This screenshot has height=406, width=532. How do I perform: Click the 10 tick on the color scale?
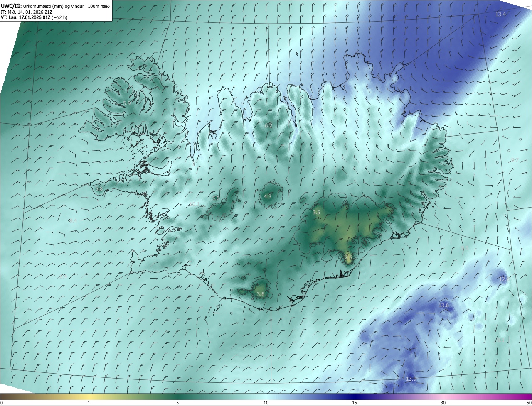click(x=266, y=403)
